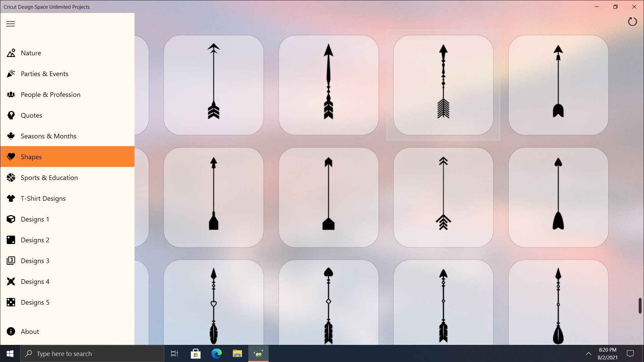Open Designs 1 category
644x362 pixels.
[35, 219]
